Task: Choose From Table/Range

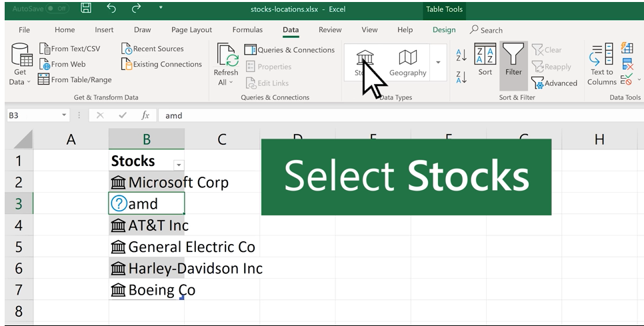Action: 75,79
